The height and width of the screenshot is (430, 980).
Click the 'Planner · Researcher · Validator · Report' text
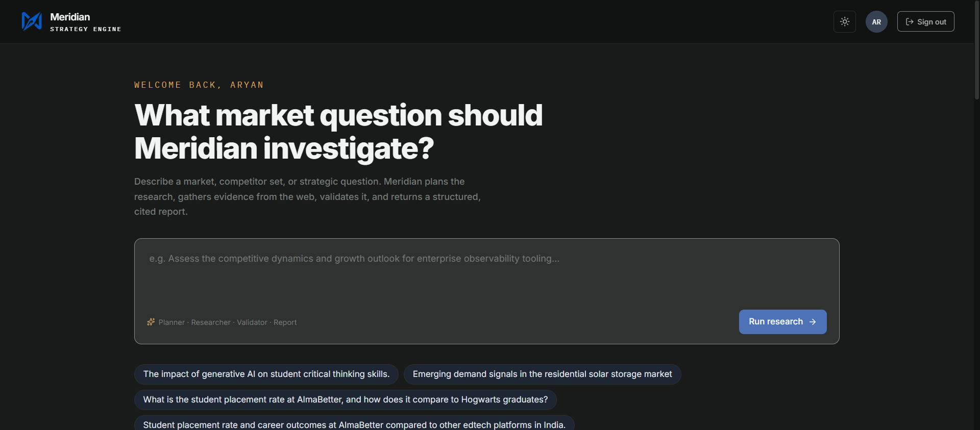228,322
